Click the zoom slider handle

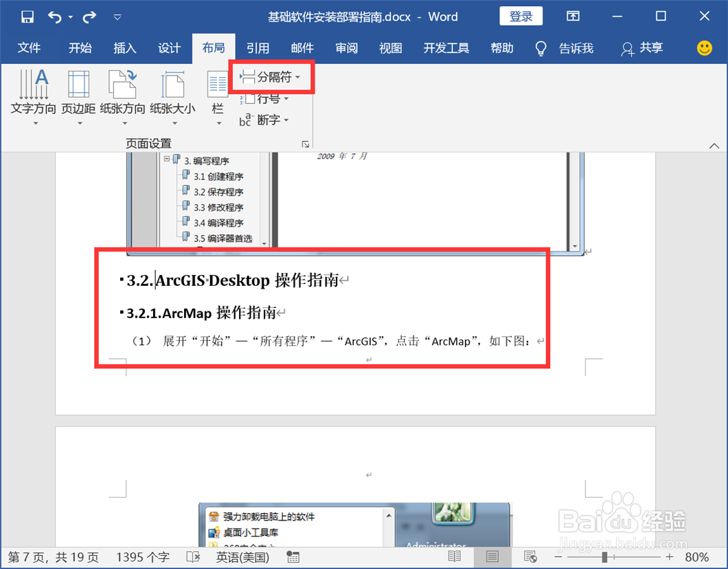pyautogui.click(x=604, y=557)
